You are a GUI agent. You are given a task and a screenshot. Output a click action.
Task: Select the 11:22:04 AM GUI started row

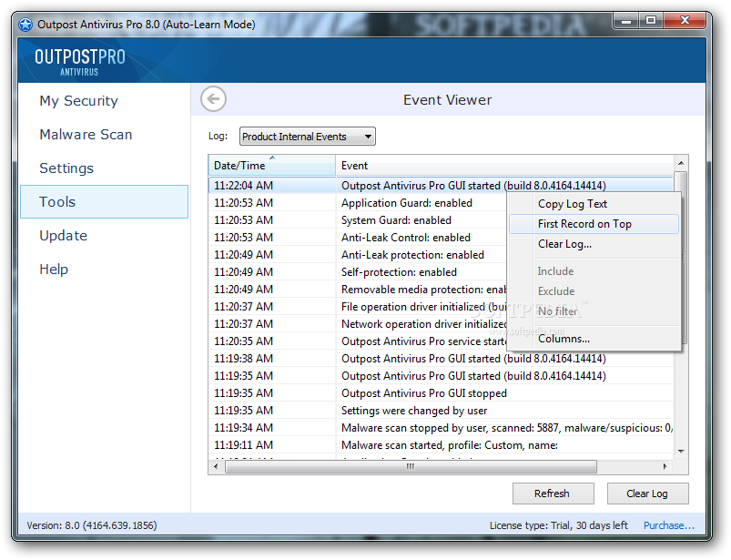(441, 186)
